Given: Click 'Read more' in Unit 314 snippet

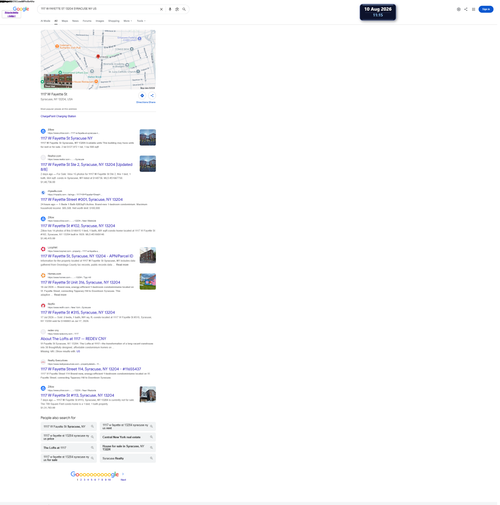Looking at the screenshot, I should [x=60, y=295].
